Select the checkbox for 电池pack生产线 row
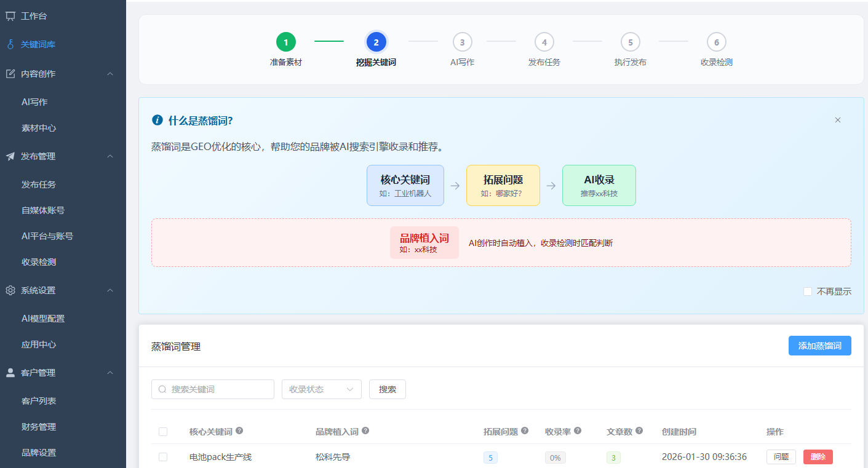This screenshot has height=468, width=868. pos(163,456)
